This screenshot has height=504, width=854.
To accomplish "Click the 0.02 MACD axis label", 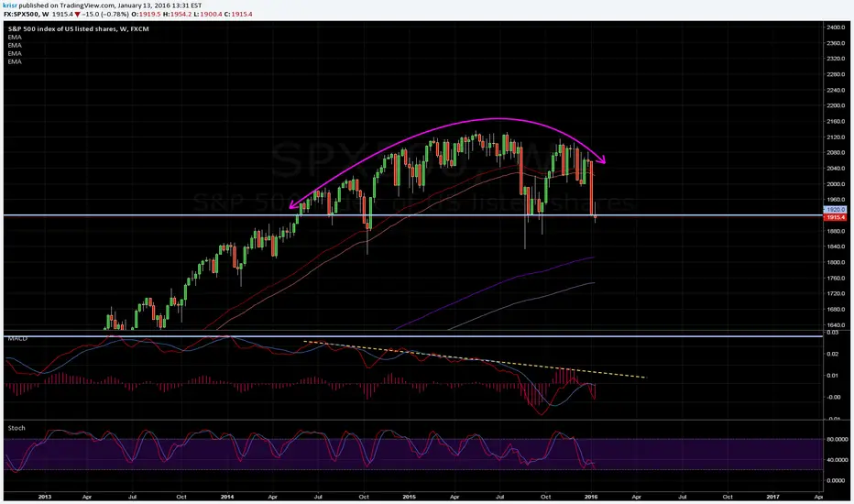I will click(x=833, y=354).
